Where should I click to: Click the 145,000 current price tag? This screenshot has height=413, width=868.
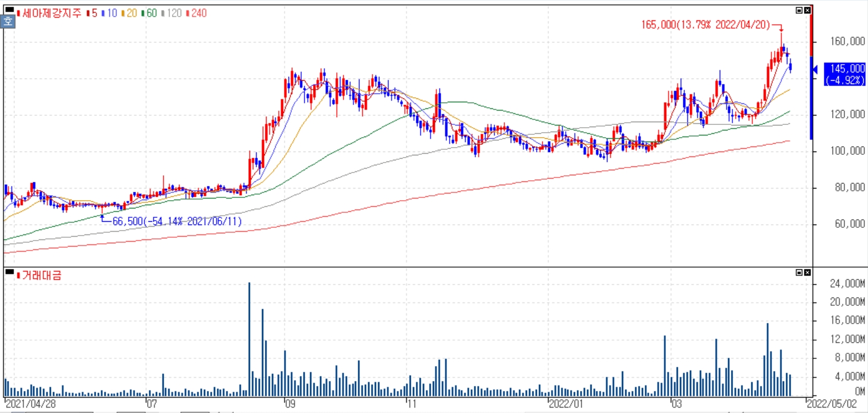(845, 74)
